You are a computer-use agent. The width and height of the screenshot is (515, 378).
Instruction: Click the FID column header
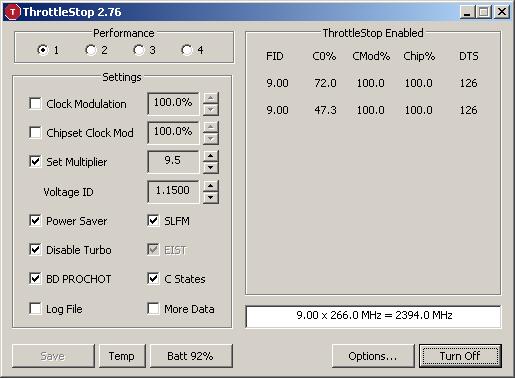[x=275, y=56]
